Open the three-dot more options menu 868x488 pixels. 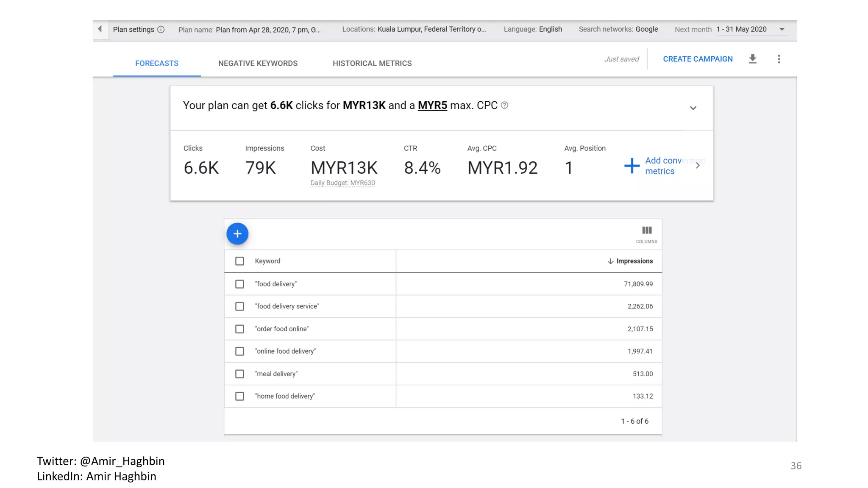(x=779, y=59)
